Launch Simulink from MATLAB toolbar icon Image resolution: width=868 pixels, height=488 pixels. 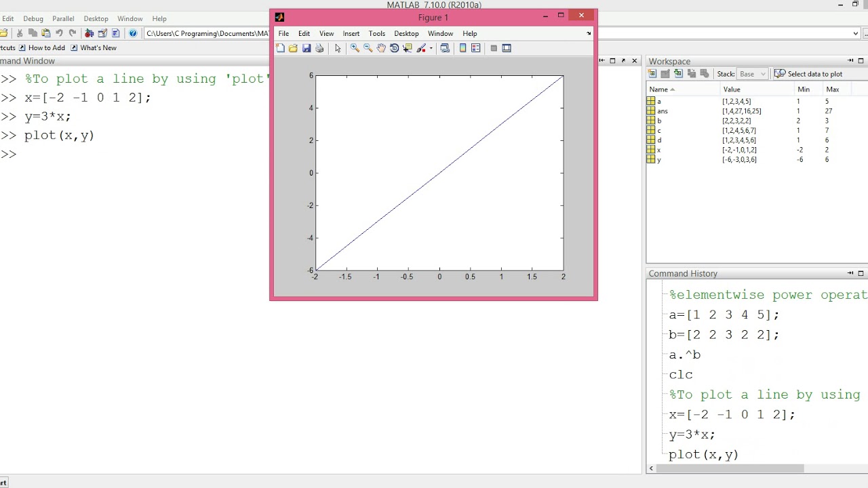[90, 33]
